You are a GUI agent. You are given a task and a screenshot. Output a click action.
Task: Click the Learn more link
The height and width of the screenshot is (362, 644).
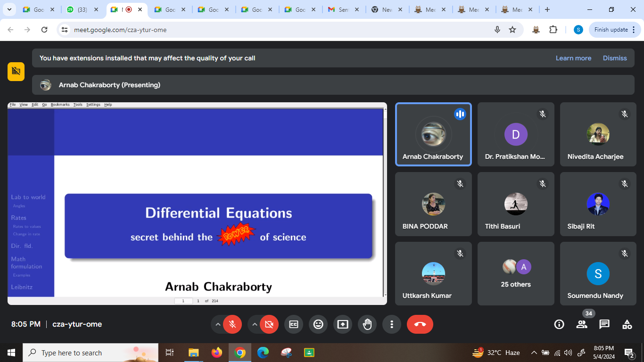pyautogui.click(x=573, y=58)
